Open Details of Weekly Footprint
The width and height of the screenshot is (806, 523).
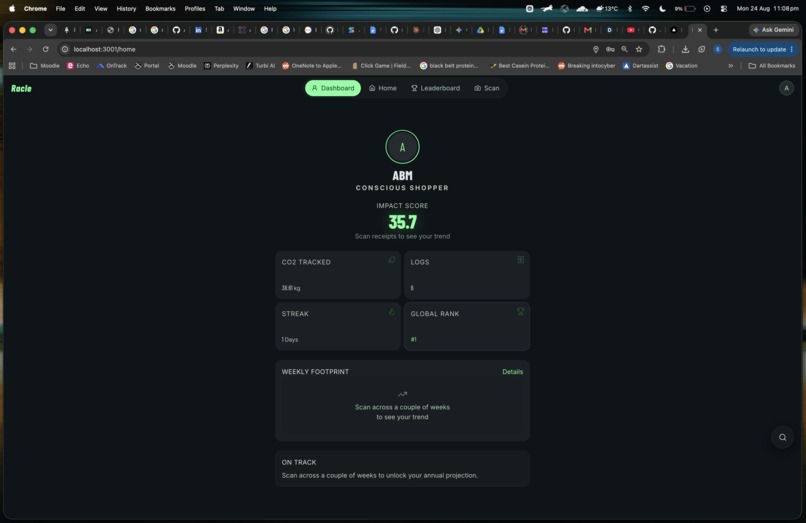point(512,371)
